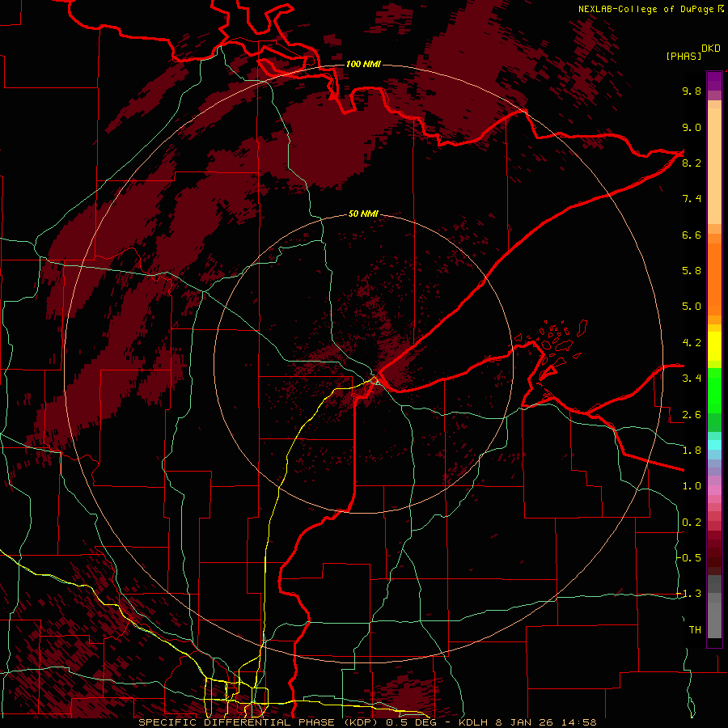Click the cyan band of the color scale
Viewport: 728px width, 728px height.
click(714, 445)
